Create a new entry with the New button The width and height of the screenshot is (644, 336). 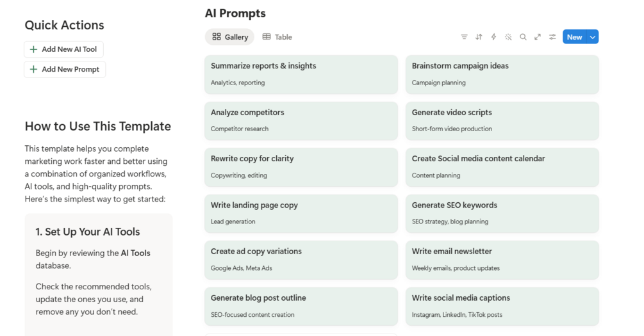[x=575, y=37]
